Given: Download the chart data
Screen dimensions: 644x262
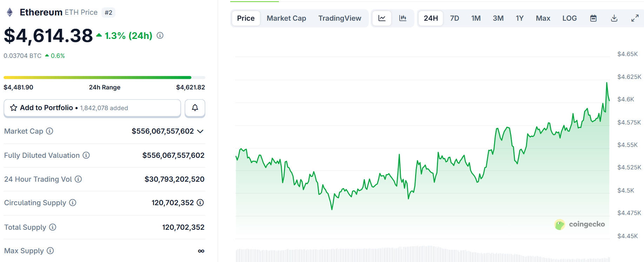Looking at the screenshot, I should (x=614, y=18).
